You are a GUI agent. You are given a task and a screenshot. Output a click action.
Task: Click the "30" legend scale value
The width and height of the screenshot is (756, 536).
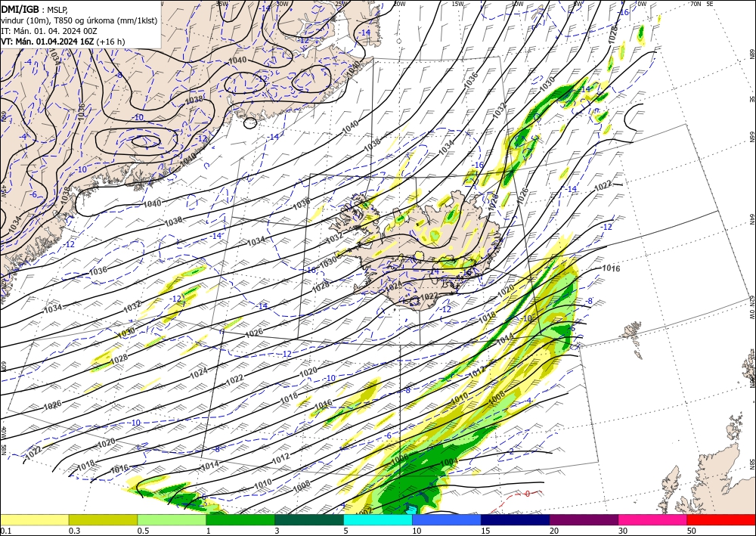623,531
